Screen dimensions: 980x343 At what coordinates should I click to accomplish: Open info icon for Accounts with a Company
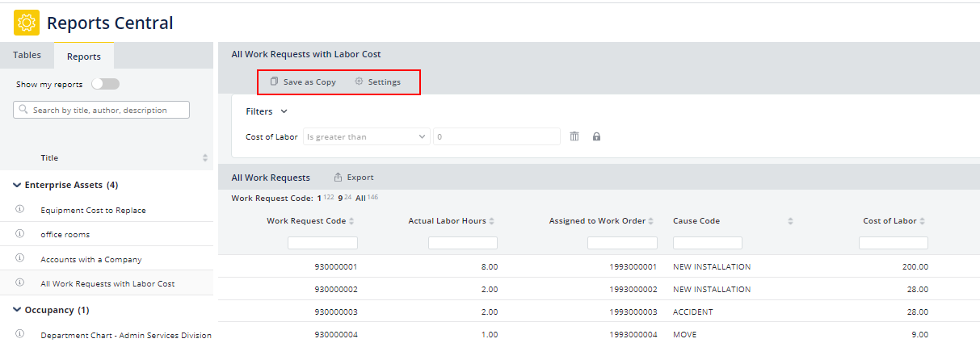19,259
